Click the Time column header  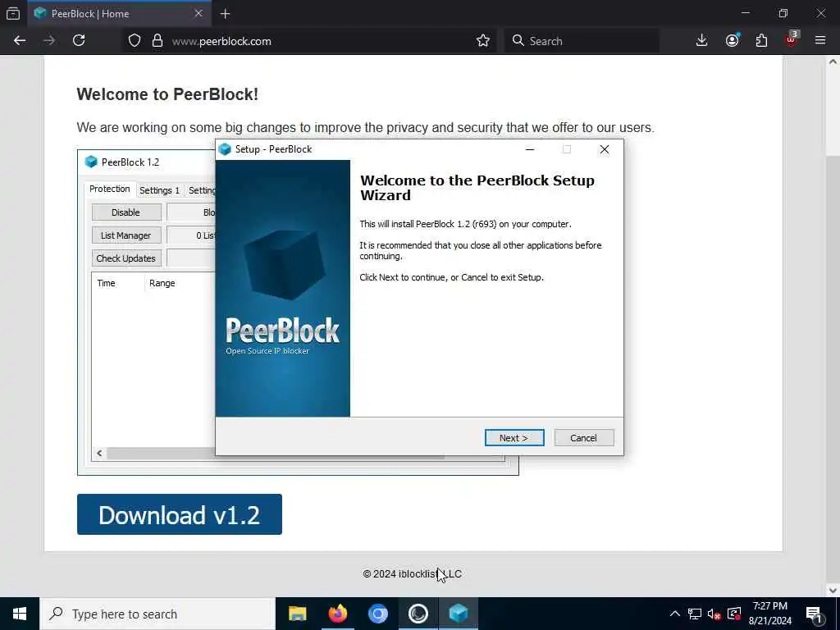point(106,283)
